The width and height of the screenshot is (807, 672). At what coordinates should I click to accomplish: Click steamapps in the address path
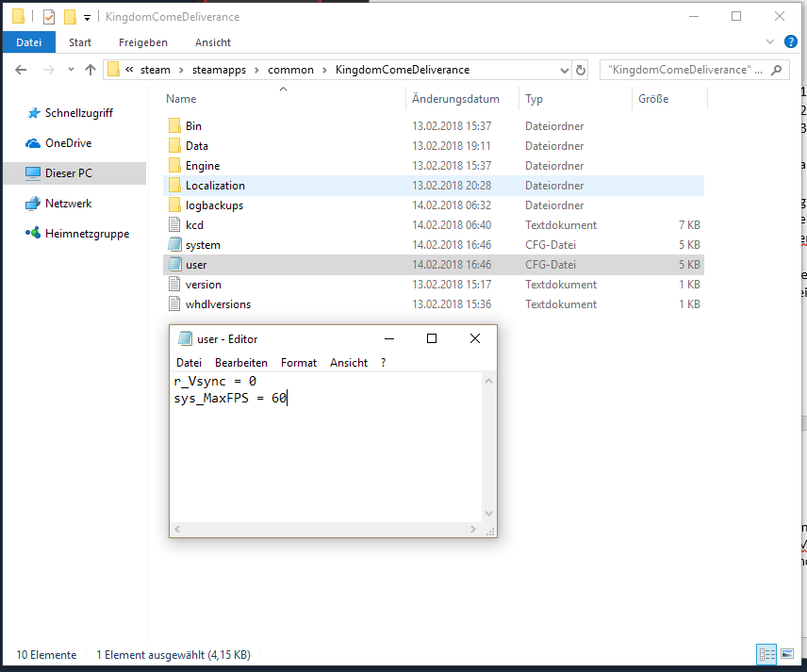pyautogui.click(x=219, y=70)
